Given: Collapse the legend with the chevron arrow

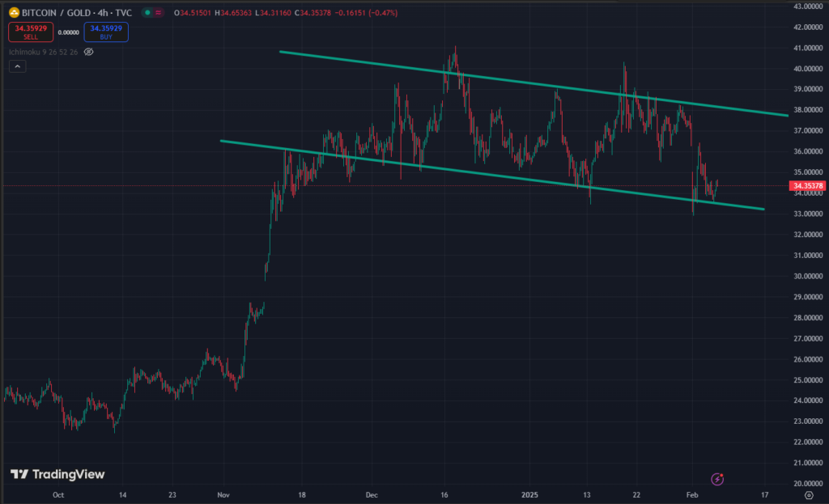Looking at the screenshot, I should coord(17,66).
